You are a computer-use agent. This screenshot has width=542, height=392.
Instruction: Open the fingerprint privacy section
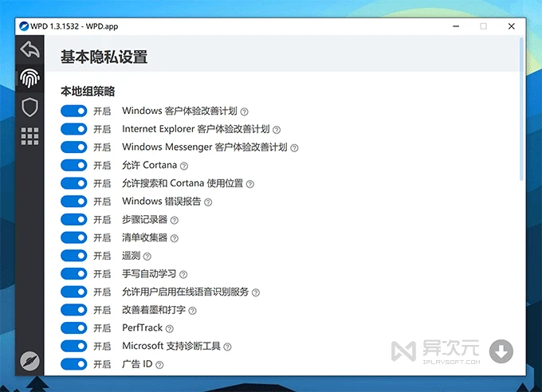[29, 78]
